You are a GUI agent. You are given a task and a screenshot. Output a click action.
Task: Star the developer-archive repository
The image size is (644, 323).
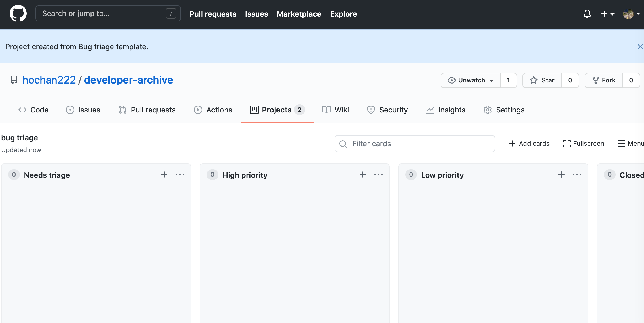point(542,80)
